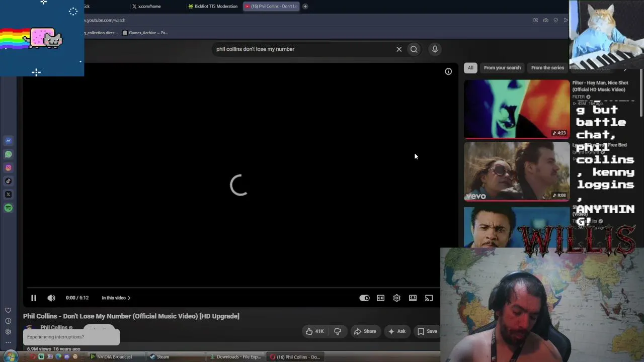Turn on closed captions

tap(381, 298)
